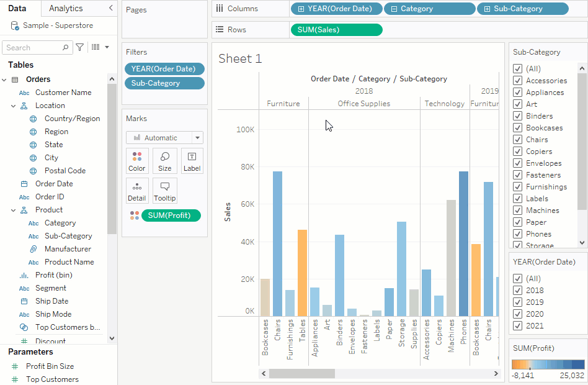This screenshot has width=588, height=385.
Task: Uncheck the Machines sub-category checkbox
Action: click(517, 211)
